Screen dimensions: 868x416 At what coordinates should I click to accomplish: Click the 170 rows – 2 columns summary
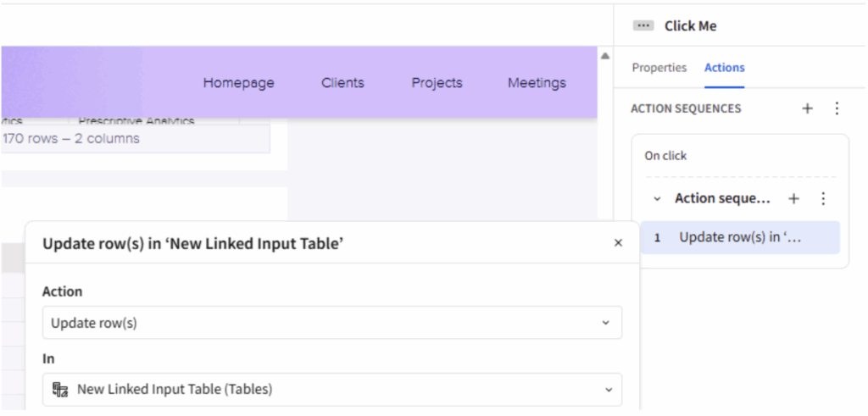click(72, 138)
